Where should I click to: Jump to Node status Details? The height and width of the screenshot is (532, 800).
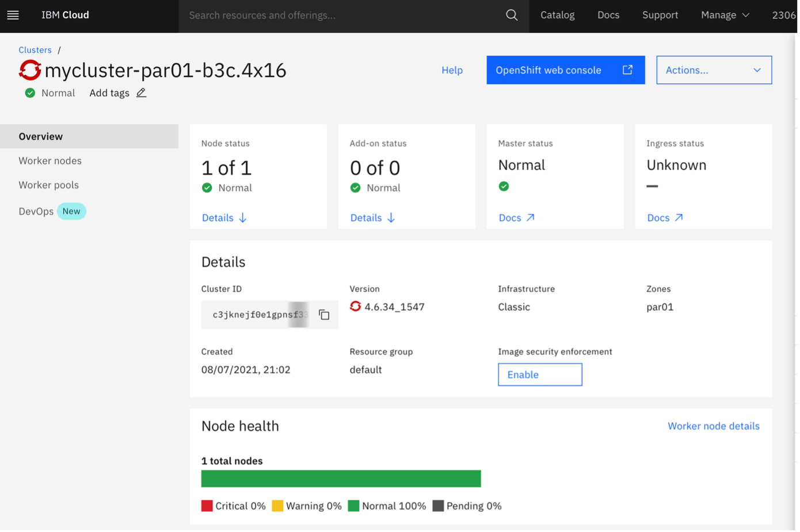[x=224, y=218]
